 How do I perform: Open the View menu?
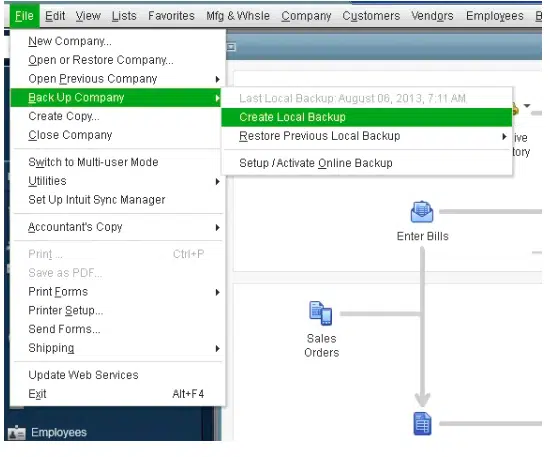88,16
